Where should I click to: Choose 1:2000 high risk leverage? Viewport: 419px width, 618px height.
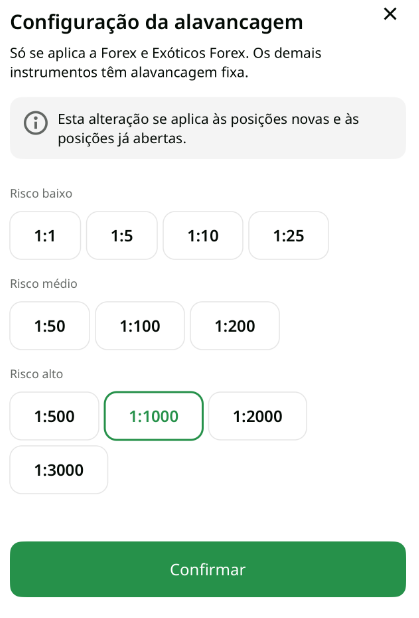(258, 416)
